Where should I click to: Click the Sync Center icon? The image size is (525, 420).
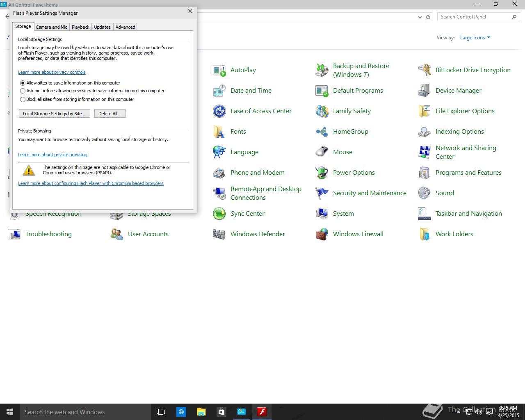pos(219,214)
